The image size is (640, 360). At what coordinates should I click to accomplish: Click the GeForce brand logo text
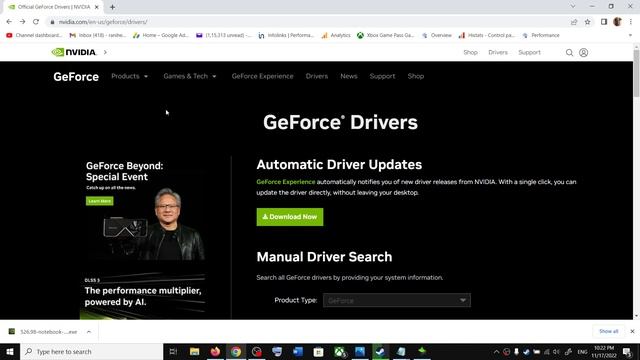(76, 77)
